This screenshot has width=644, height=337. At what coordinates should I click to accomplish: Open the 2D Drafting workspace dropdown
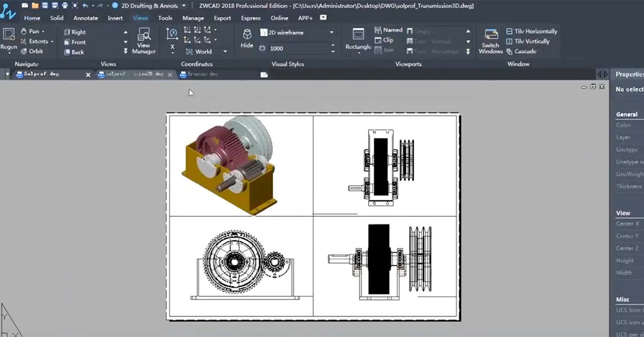coord(184,5)
